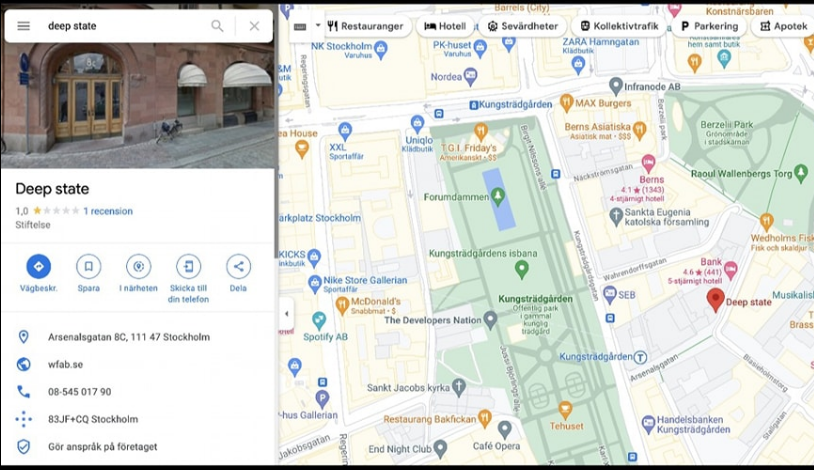This screenshot has width=814, height=470.
Task: Open the hamburger main menu
Action: pos(23,26)
